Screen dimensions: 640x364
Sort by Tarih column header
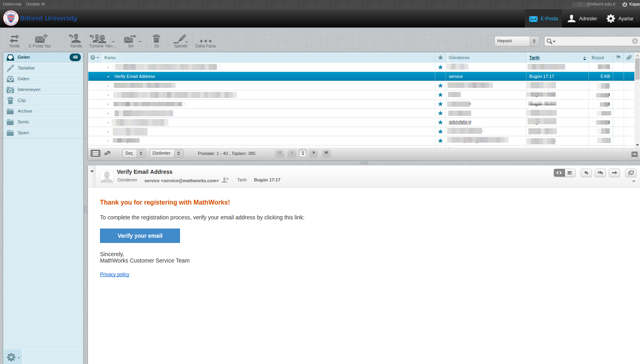(x=557, y=58)
